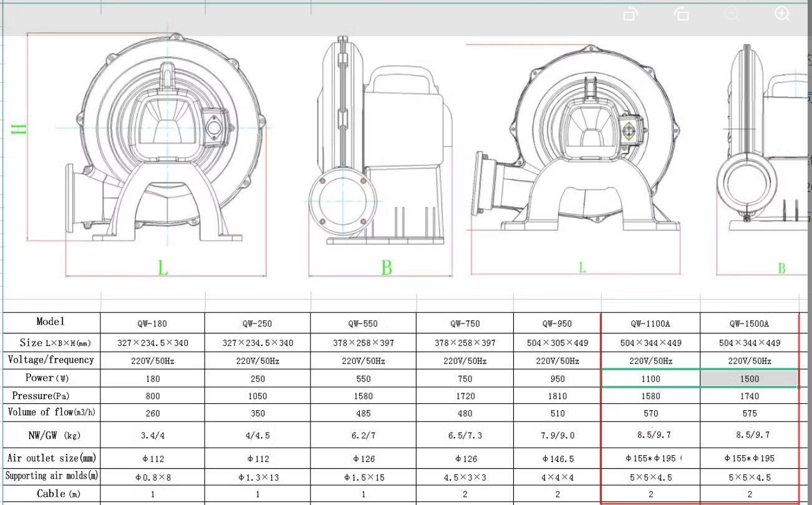Click the Φ146.5 air outlet cell

(558, 458)
